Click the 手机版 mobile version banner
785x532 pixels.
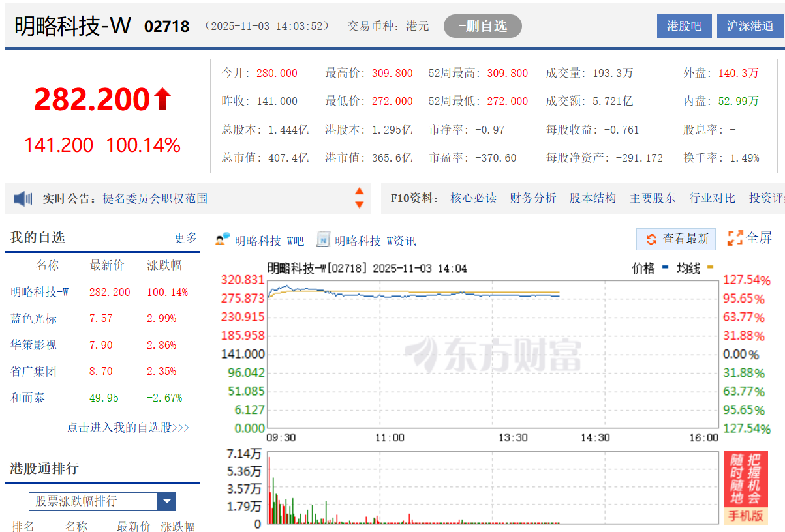(x=746, y=488)
